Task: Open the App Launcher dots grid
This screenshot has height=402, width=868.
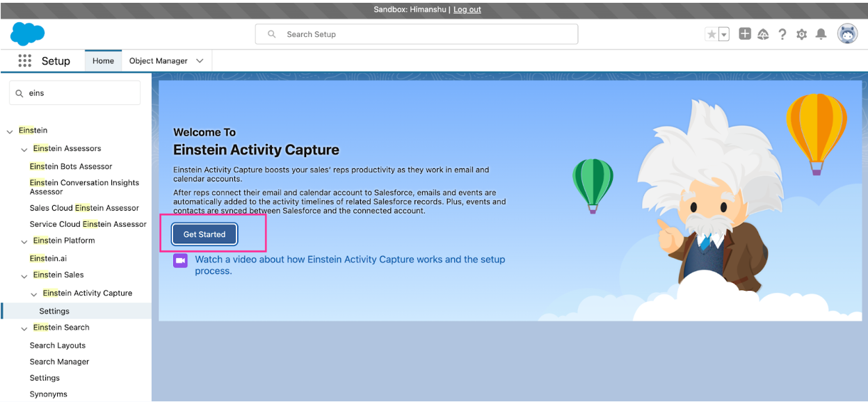Action: click(25, 61)
